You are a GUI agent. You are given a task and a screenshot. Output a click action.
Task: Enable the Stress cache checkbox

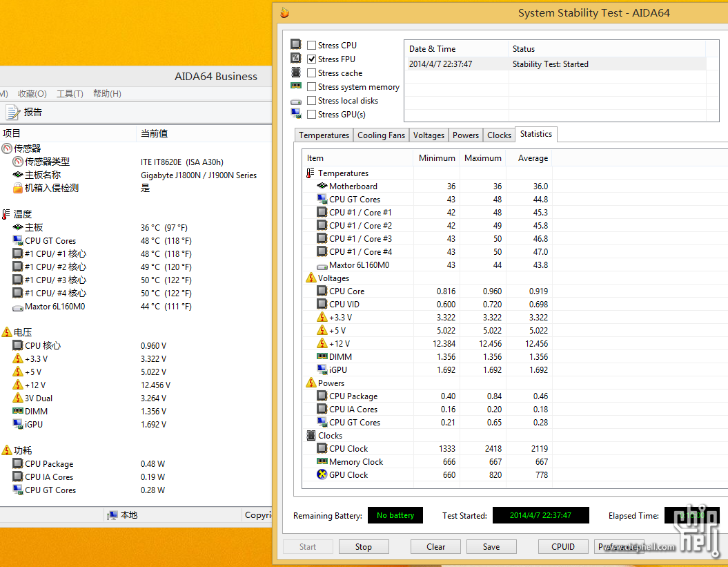311,73
